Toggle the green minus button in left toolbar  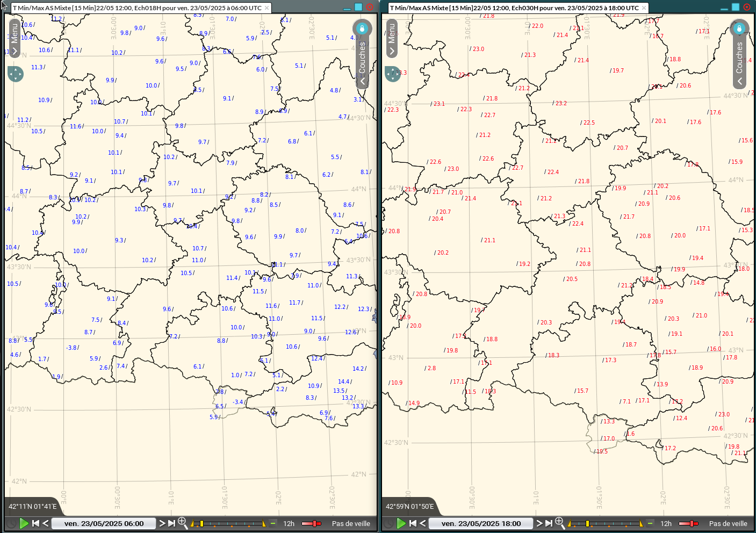[x=273, y=523]
